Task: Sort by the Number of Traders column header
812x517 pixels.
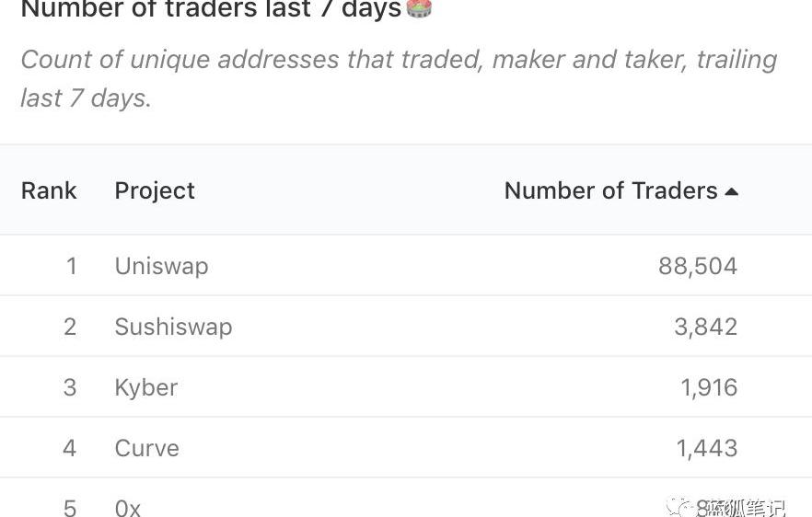Action: point(610,190)
